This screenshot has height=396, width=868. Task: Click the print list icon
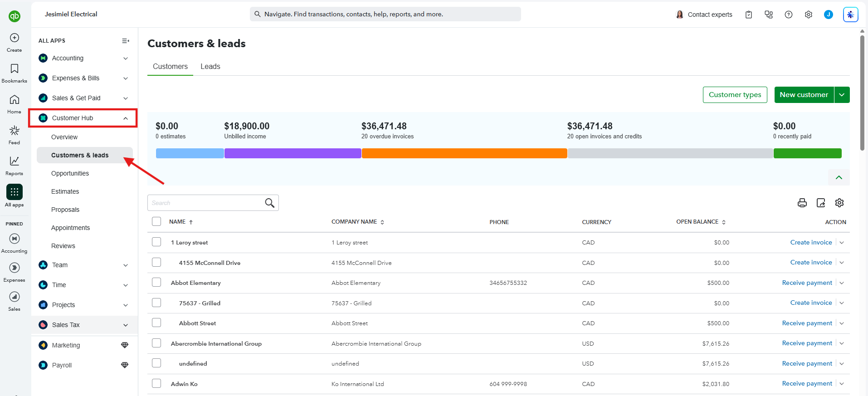pos(802,203)
